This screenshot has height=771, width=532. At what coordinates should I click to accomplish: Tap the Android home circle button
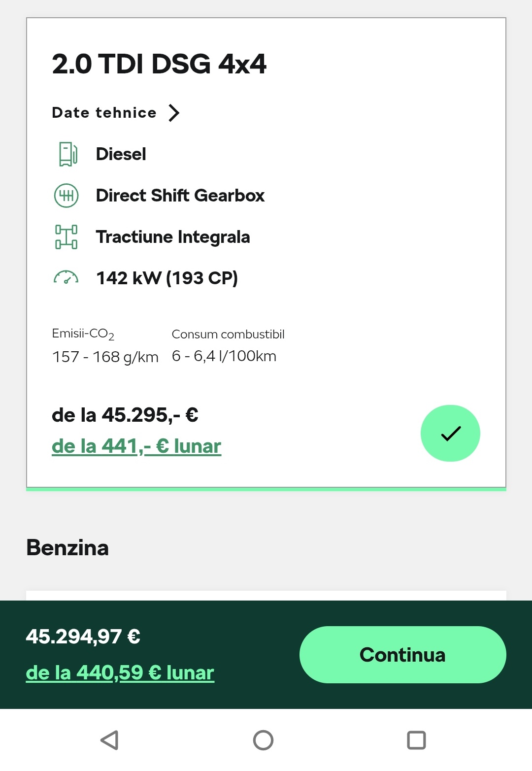tap(263, 740)
